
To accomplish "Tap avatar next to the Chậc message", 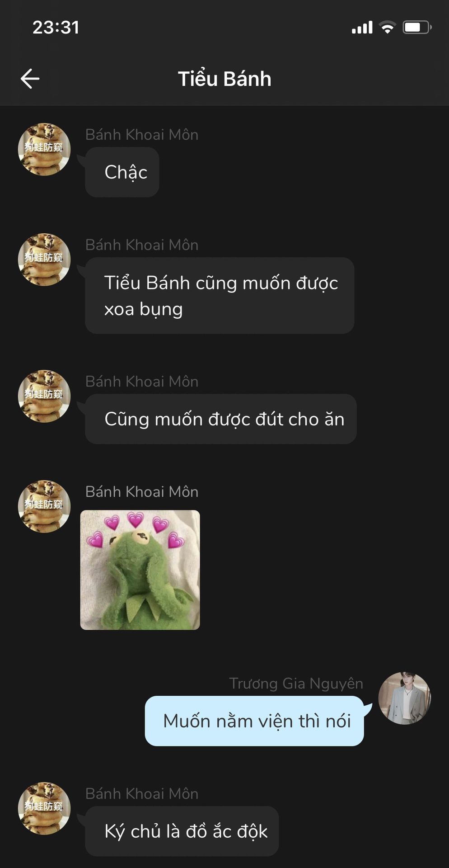I will point(44,149).
